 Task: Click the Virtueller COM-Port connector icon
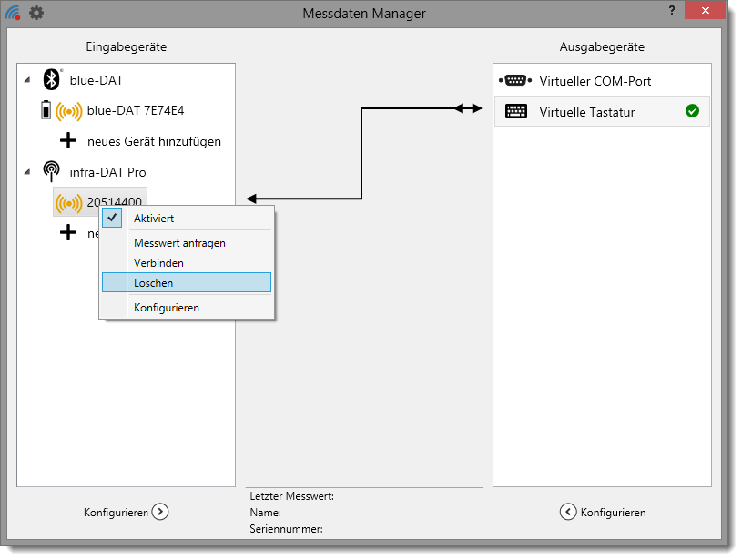515,81
